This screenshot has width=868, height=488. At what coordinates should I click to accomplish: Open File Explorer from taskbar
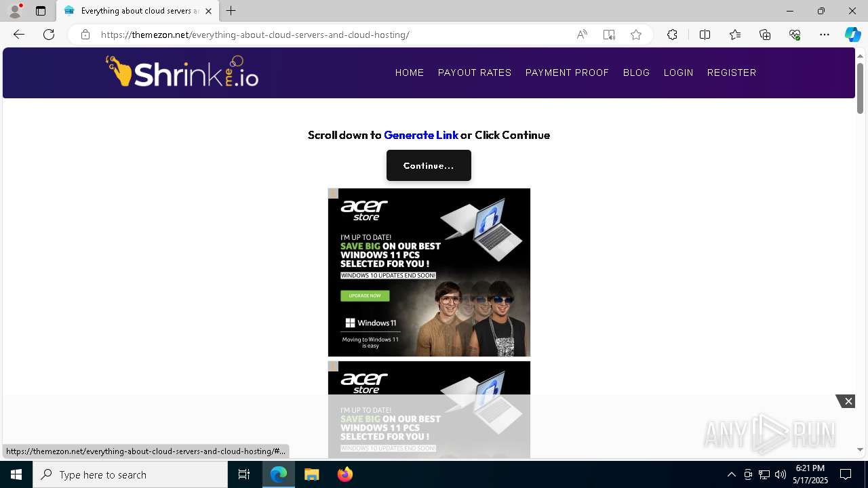coord(312,474)
